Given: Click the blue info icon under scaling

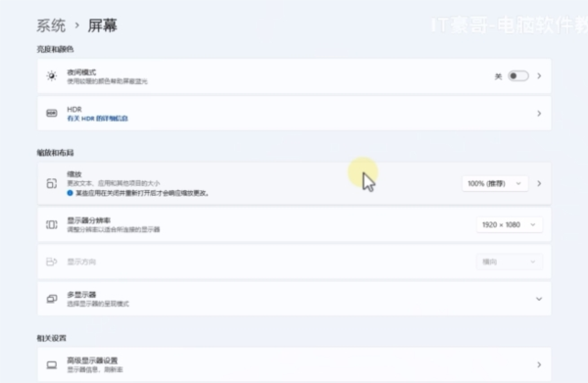Looking at the screenshot, I should (70, 193).
